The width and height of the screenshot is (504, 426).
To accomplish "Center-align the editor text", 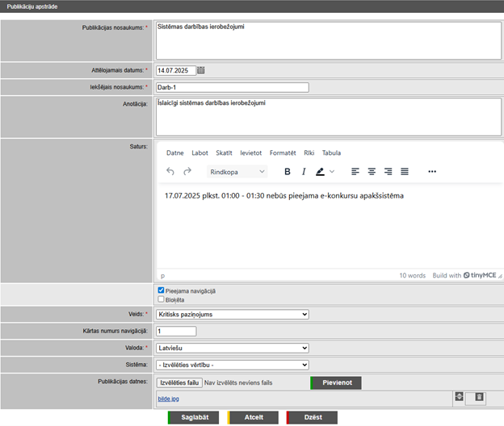I will point(372,171).
